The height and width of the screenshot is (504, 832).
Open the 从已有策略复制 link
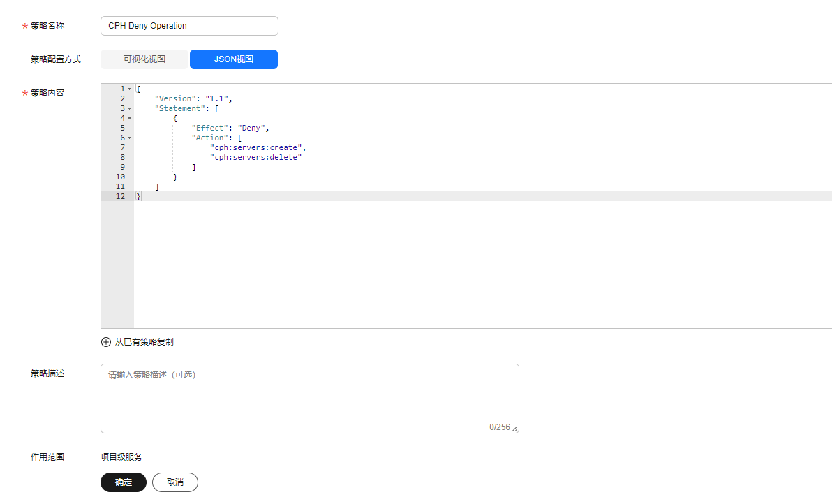tap(144, 341)
